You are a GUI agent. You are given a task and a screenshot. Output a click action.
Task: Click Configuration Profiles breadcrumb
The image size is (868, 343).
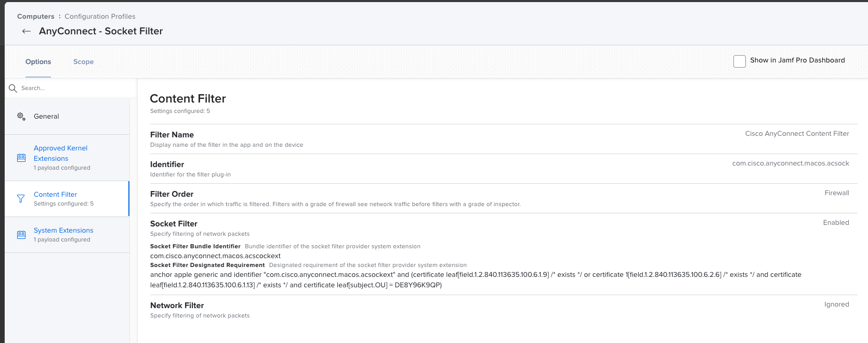(100, 17)
